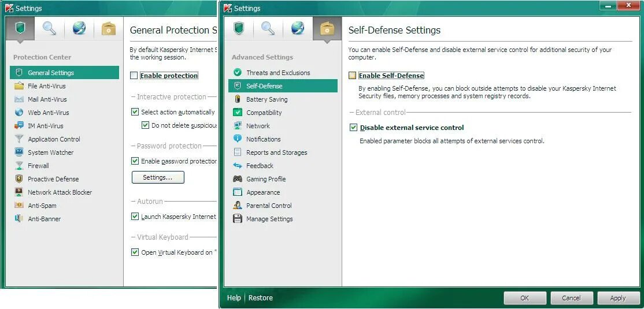The image size is (644, 309).
Task: Click the Network Attack Blocker icon
Action: pyautogui.click(x=19, y=192)
